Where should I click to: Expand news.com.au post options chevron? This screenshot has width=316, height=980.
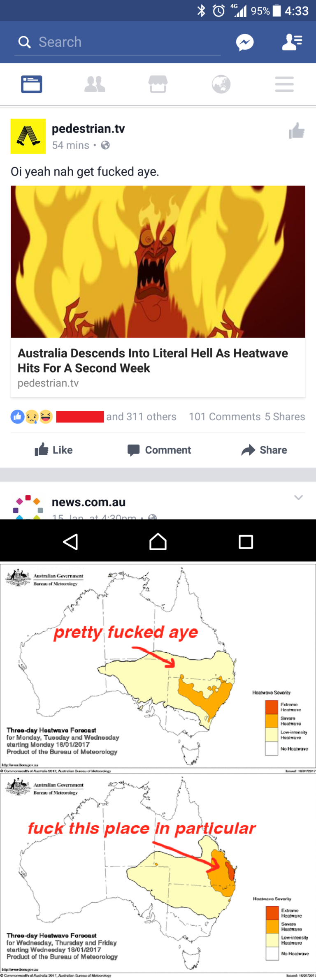(299, 498)
